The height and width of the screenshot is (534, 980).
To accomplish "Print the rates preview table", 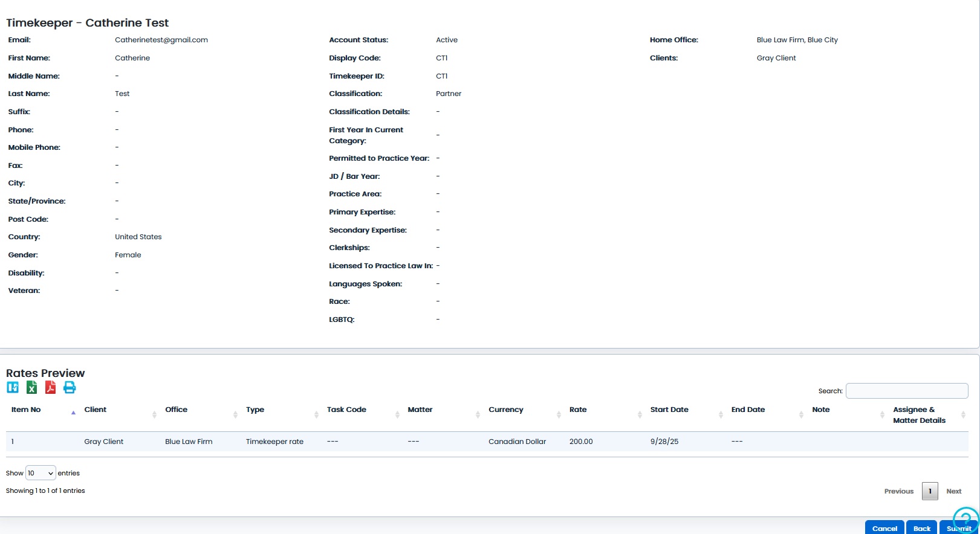I will (x=70, y=387).
